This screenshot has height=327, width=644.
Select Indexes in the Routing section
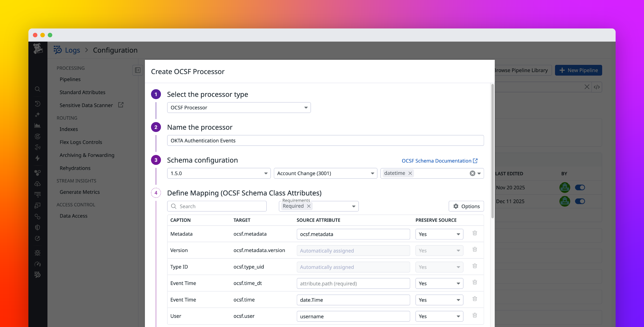pyautogui.click(x=69, y=129)
